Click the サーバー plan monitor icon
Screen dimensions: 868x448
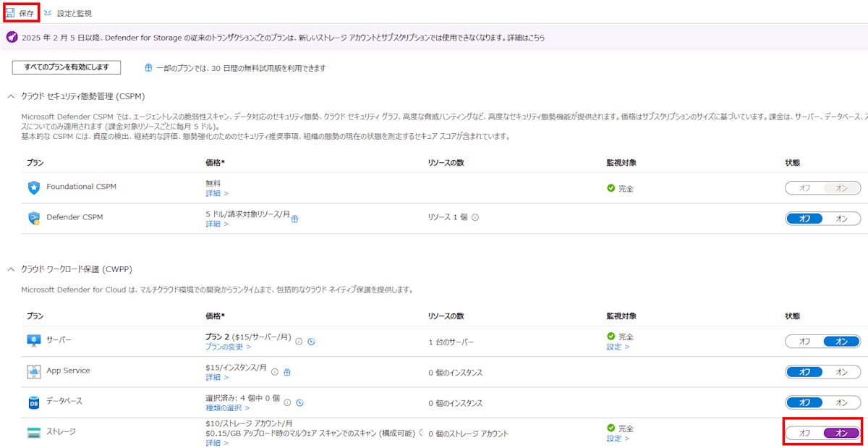click(x=34, y=340)
